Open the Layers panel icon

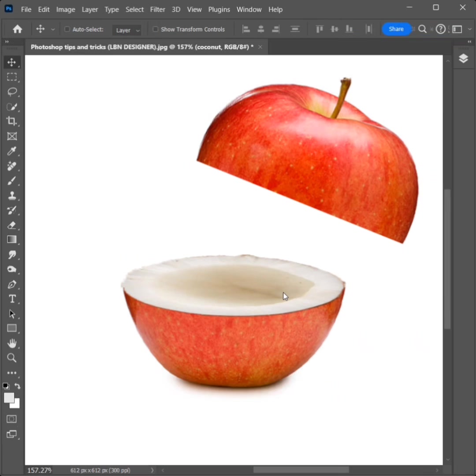[x=463, y=58]
